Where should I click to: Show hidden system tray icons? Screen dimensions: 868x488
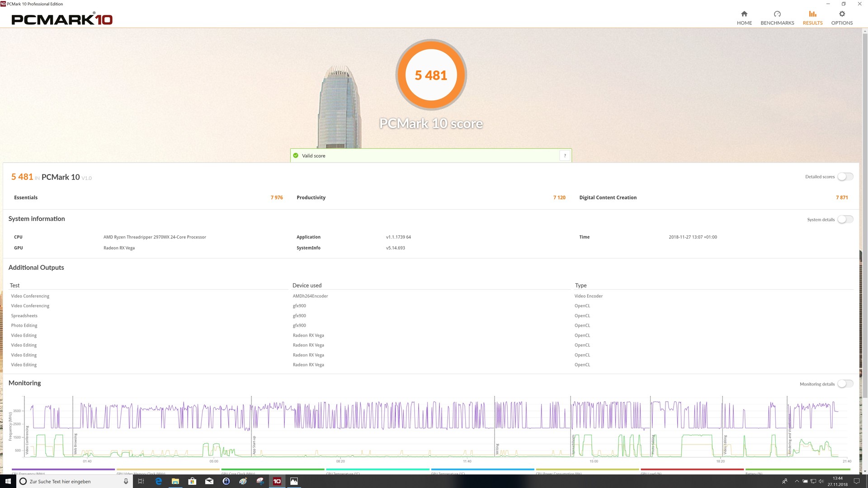click(797, 481)
